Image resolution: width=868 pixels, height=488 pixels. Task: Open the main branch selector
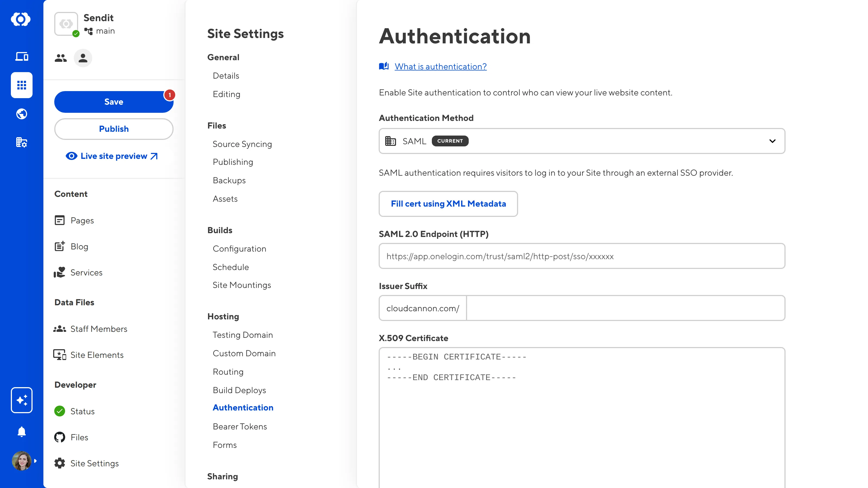(100, 31)
